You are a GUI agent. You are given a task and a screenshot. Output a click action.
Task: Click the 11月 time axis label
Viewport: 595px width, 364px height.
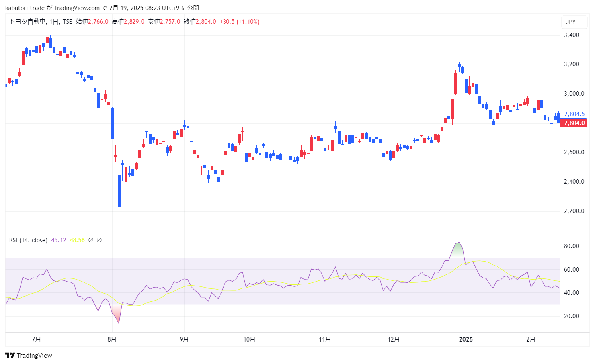tap(325, 339)
